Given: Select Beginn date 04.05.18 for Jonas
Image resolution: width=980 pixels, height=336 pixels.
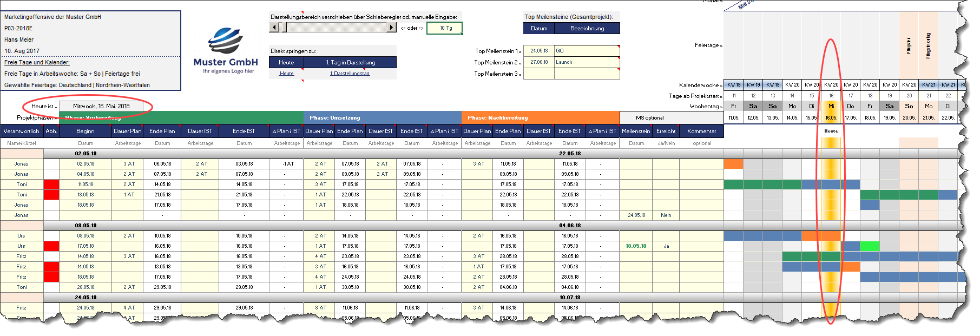Looking at the screenshot, I should [85, 174].
